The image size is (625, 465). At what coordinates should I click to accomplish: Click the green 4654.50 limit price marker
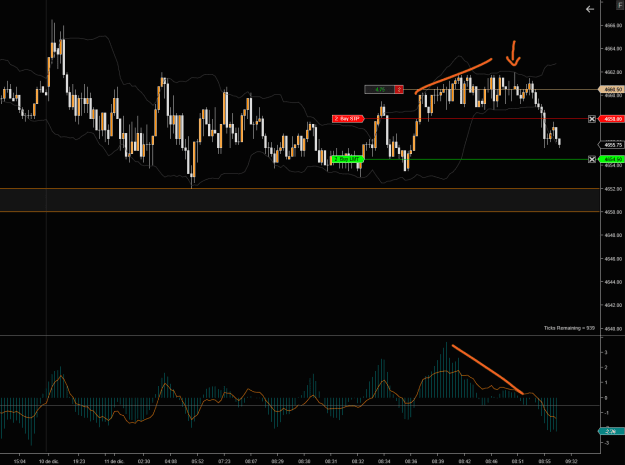point(612,159)
